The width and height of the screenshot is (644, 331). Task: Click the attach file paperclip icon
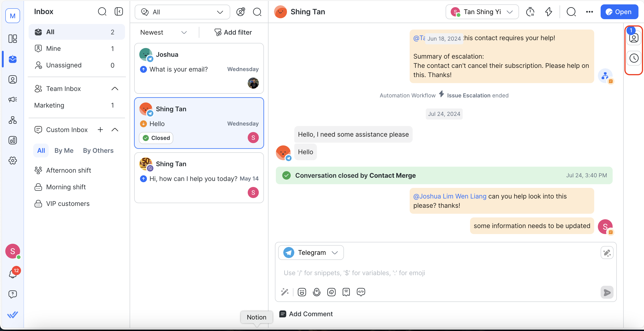[x=331, y=292]
